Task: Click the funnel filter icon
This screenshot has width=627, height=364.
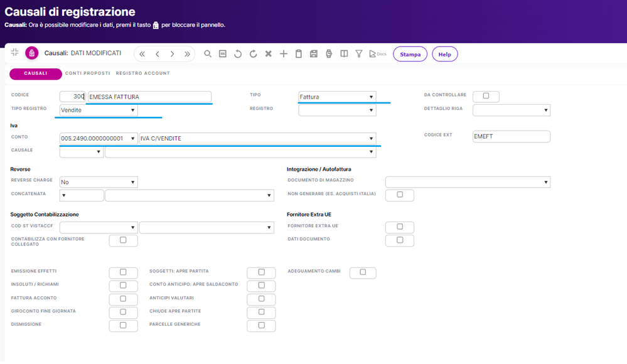Action: point(359,53)
